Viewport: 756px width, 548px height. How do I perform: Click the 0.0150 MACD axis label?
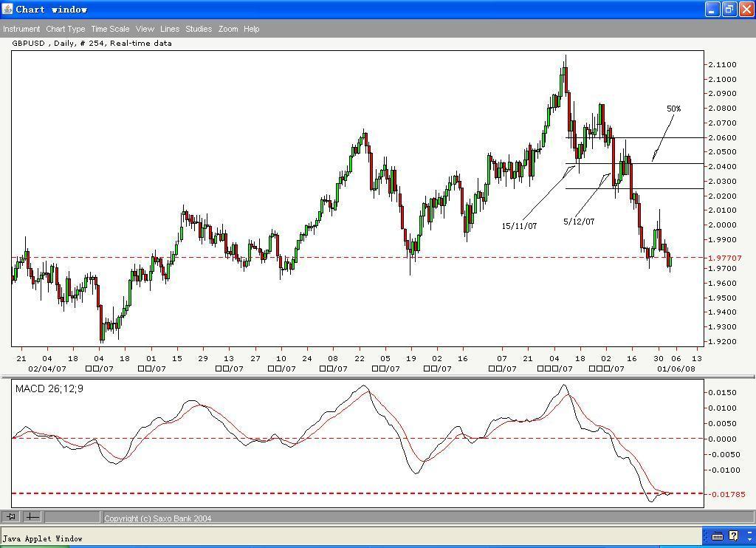[x=722, y=393]
